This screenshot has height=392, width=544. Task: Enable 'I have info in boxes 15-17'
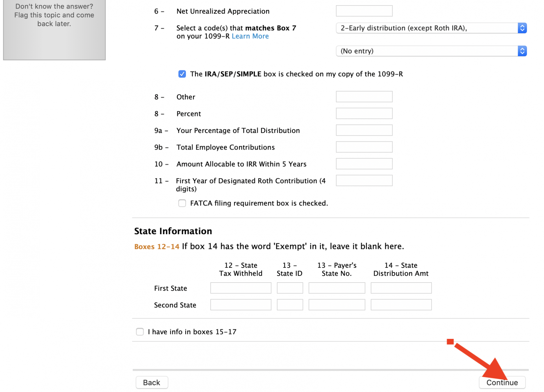(x=140, y=332)
